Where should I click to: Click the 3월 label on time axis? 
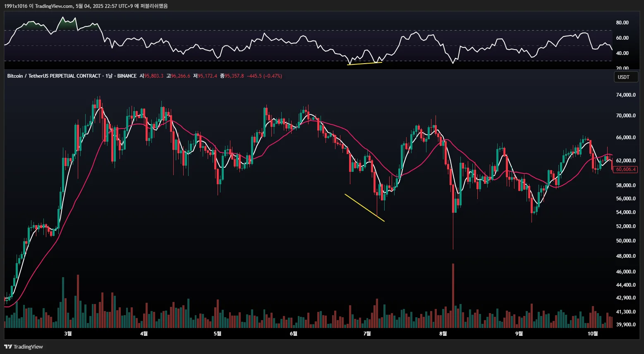pos(68,333)
